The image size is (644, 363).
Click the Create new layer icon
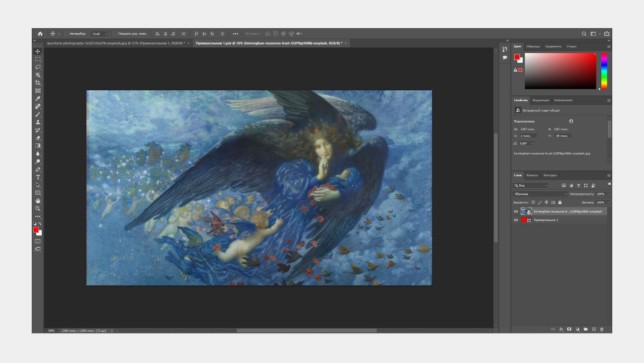pyautogui.click(x=594, y=329)
